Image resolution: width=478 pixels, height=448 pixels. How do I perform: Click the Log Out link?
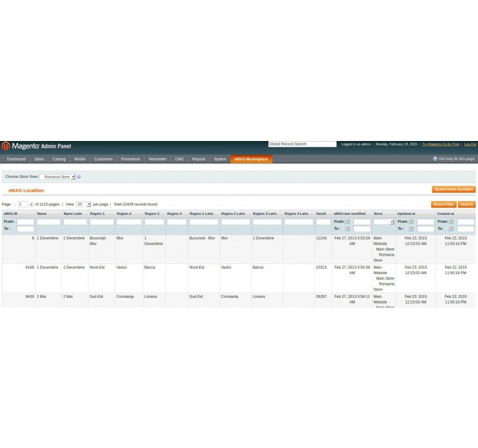tap(470, 144)
